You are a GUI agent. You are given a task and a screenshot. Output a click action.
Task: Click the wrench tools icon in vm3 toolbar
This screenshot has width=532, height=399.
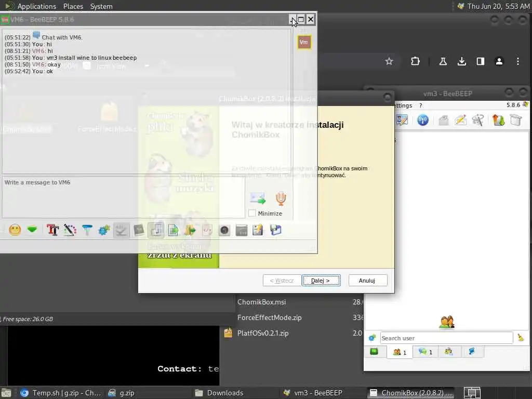point(478,120)
